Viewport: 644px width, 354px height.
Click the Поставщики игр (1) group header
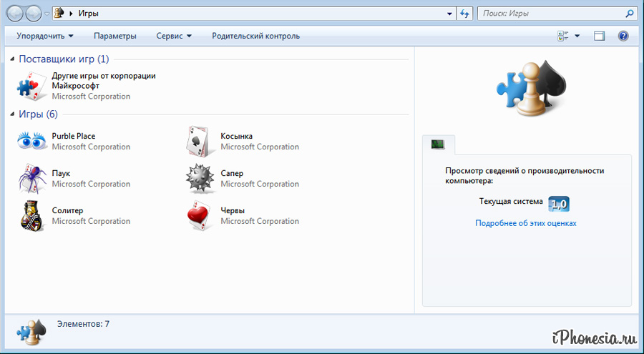click(64, 59)
